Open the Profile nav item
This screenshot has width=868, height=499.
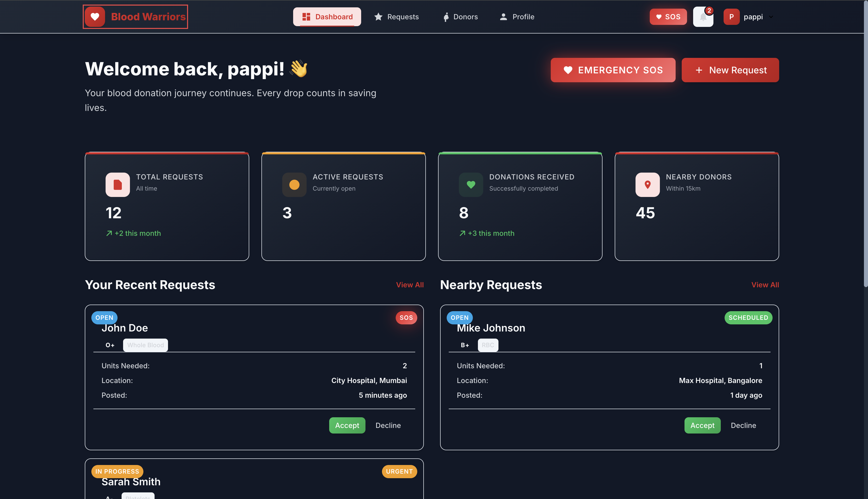pos(517,17)
